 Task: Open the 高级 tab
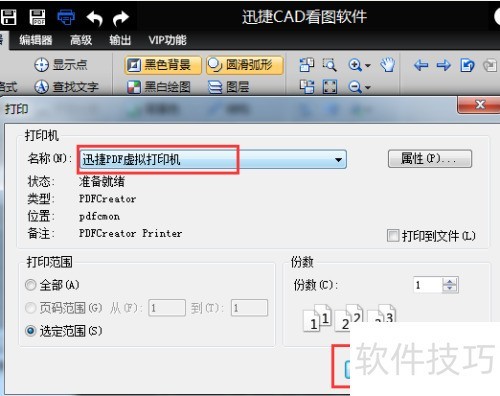(81, 40)
